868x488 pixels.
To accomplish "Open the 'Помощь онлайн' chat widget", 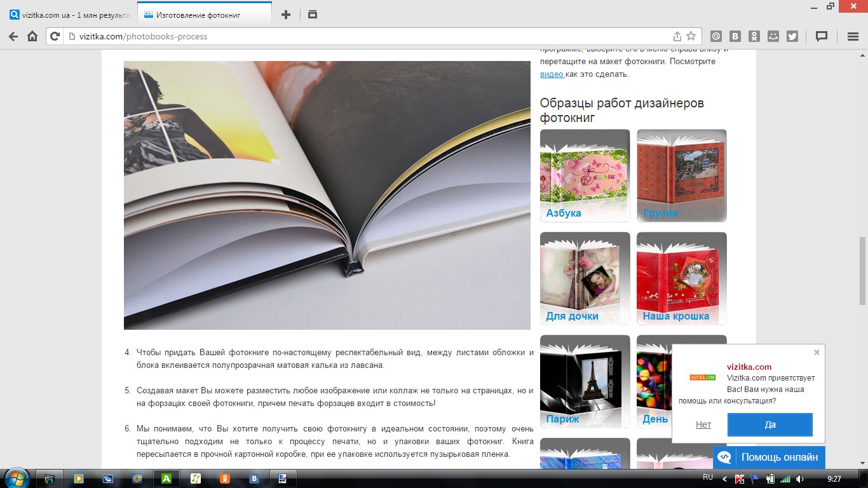I will pos(770,457).
